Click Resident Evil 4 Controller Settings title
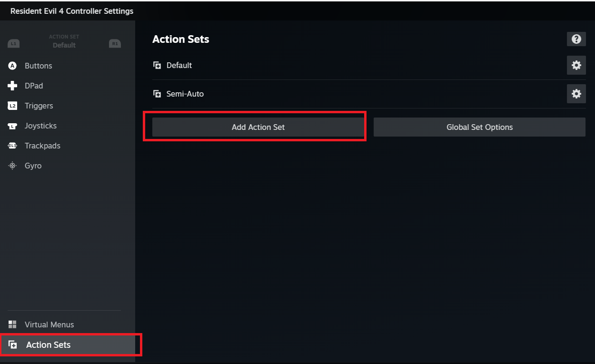Screen dimensions: 595x364 (x=72, y=11)
